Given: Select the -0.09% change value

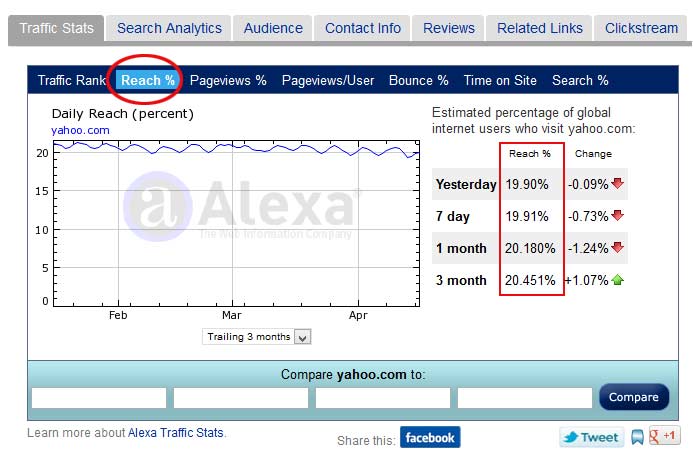Looking at the screenshot, I should click(588, 184).
